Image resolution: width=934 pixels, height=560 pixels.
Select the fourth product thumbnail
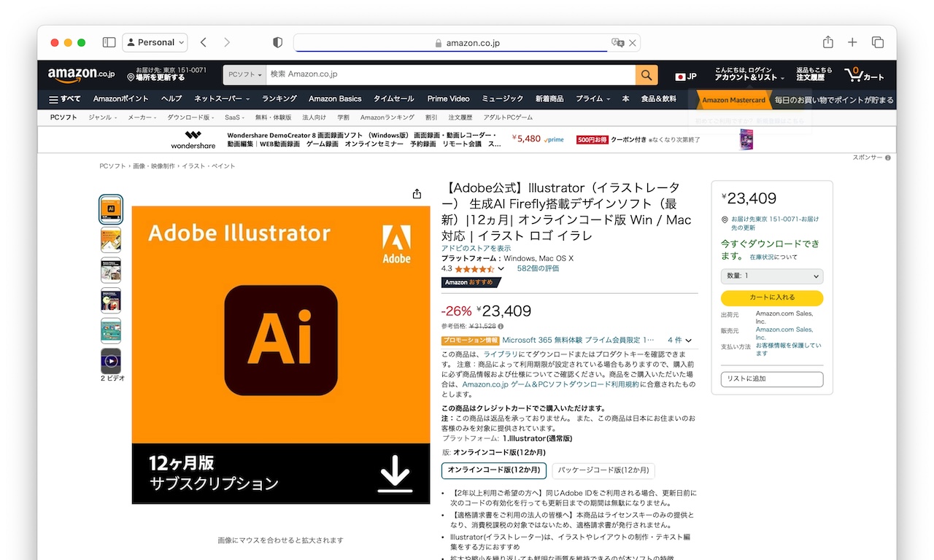point(111,300)
